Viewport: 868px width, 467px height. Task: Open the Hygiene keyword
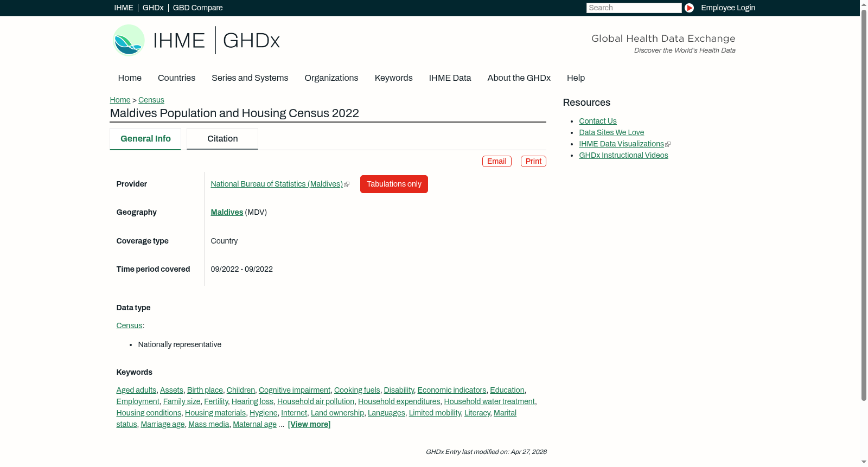coord(264,413)
